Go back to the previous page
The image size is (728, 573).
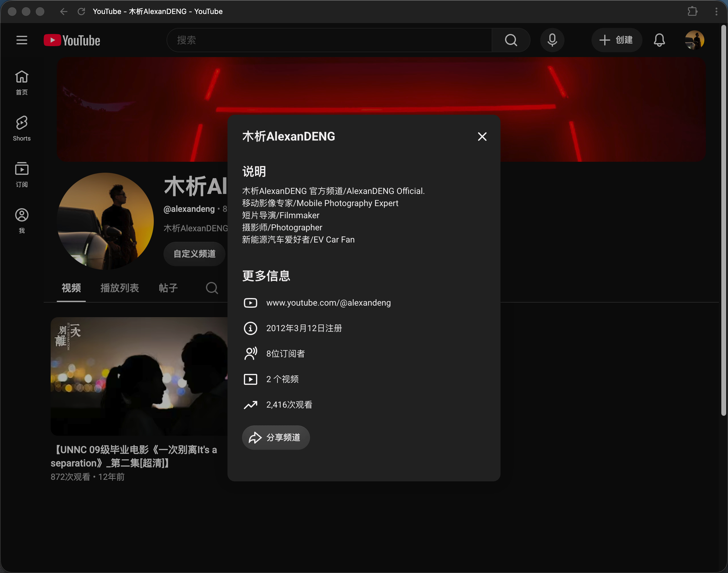[64, 12]
